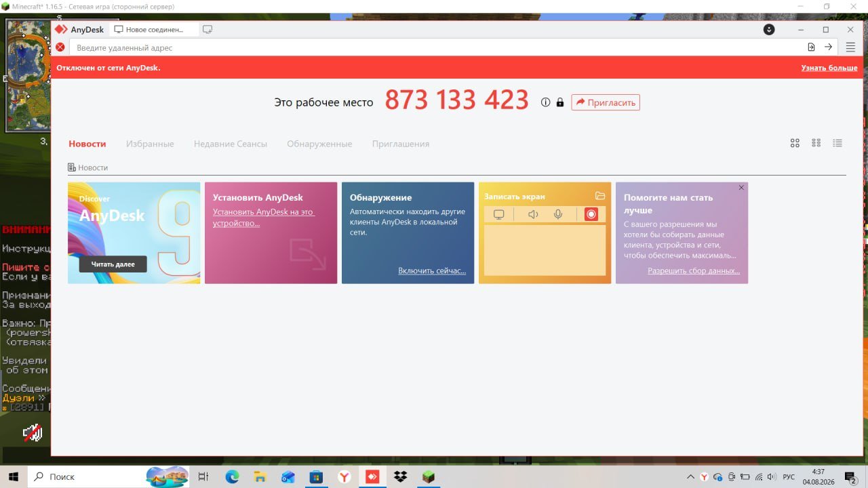This screenshot has height=488, width=868.
Task: Click the taskbar clock showing 4:37
Action: click(x=818, y=476)
